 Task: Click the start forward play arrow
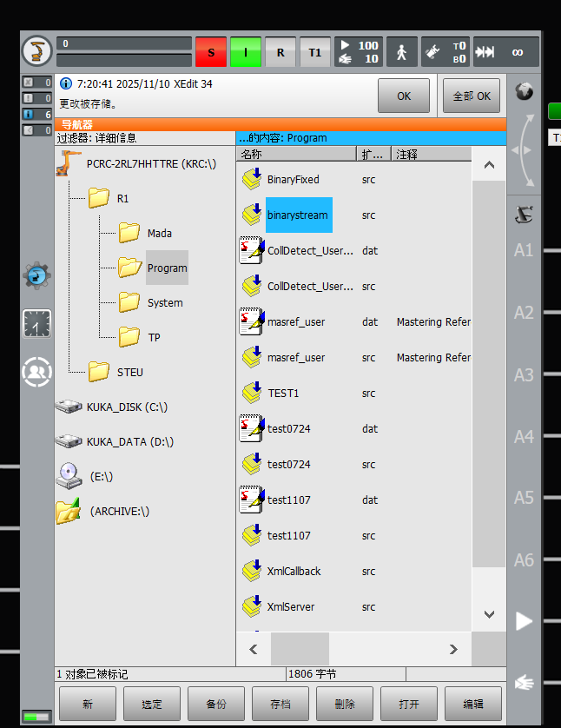click(x=524, y=621)
